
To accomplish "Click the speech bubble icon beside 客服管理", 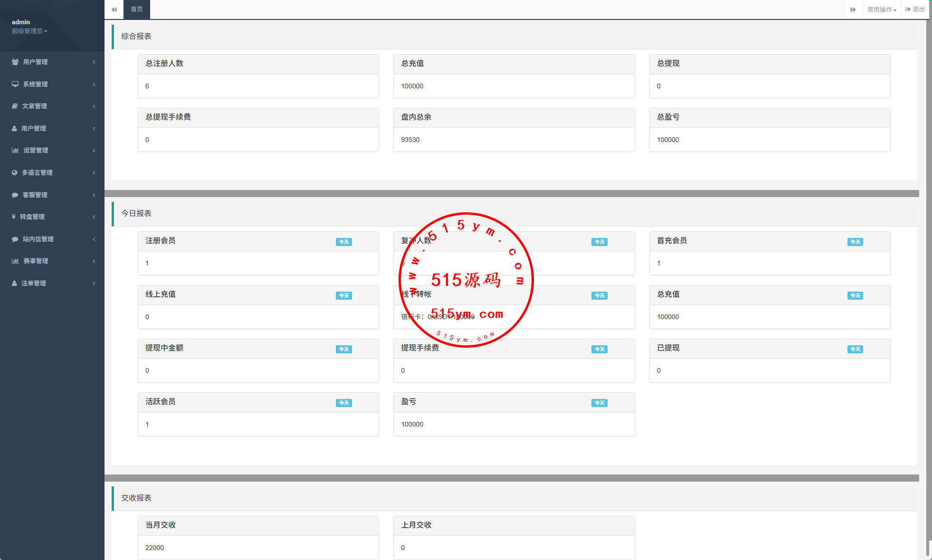I will click(15, 195).
